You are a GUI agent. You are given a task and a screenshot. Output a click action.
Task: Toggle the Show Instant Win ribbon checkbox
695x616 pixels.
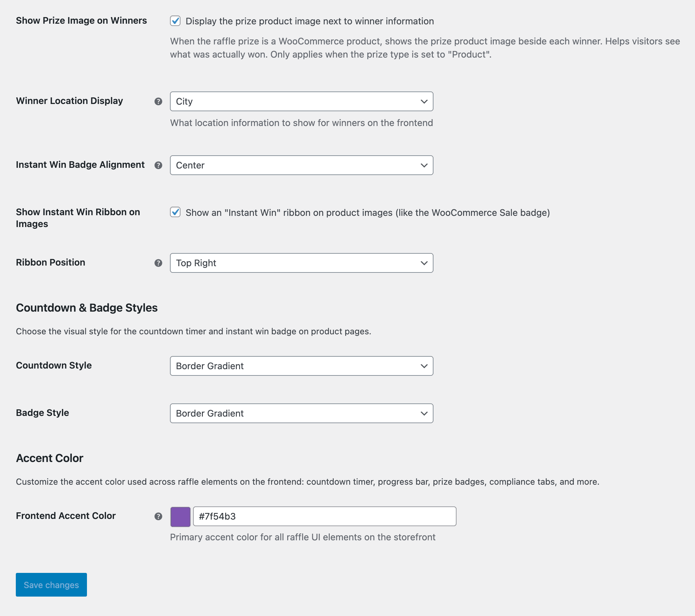176,212
